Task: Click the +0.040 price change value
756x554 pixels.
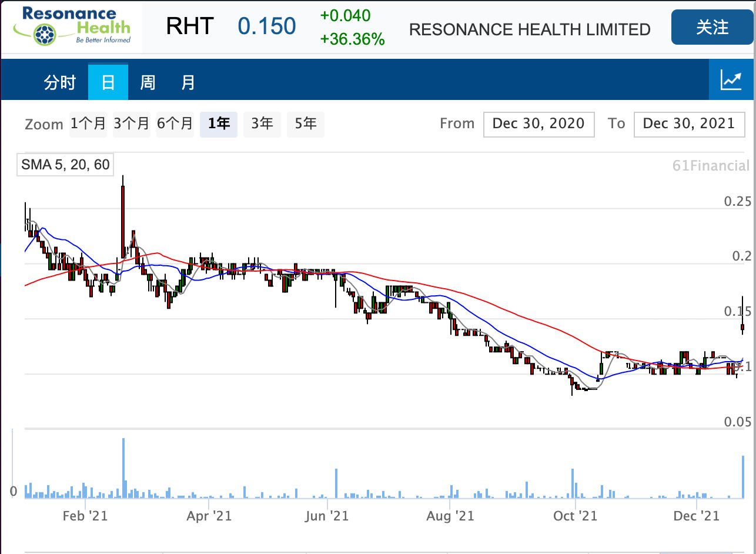Action: tap(346, 15)
